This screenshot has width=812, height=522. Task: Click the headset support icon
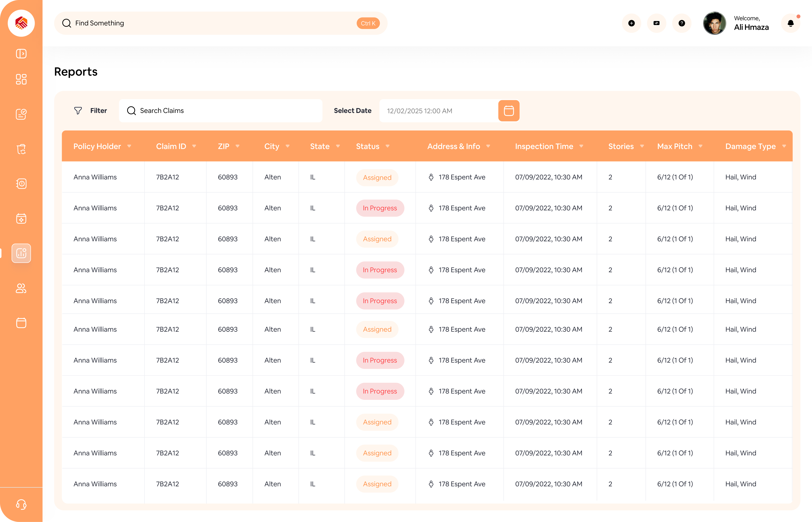pos(21,504)
